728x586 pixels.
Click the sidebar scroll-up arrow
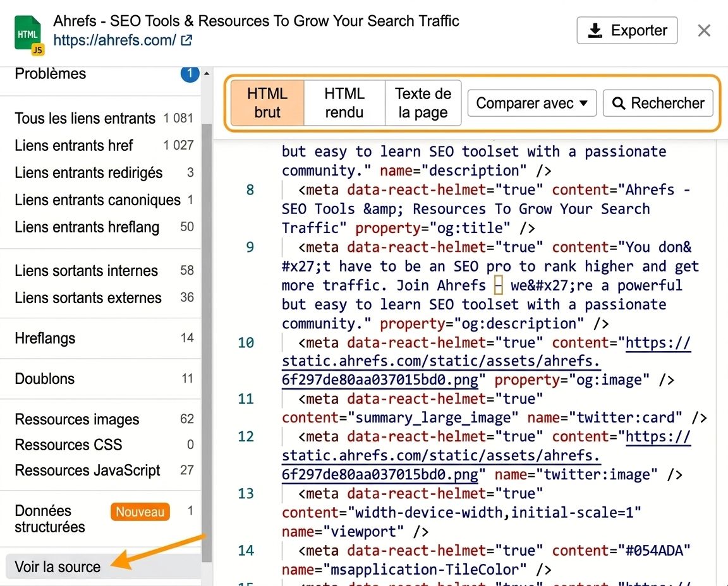click(207, 73)
